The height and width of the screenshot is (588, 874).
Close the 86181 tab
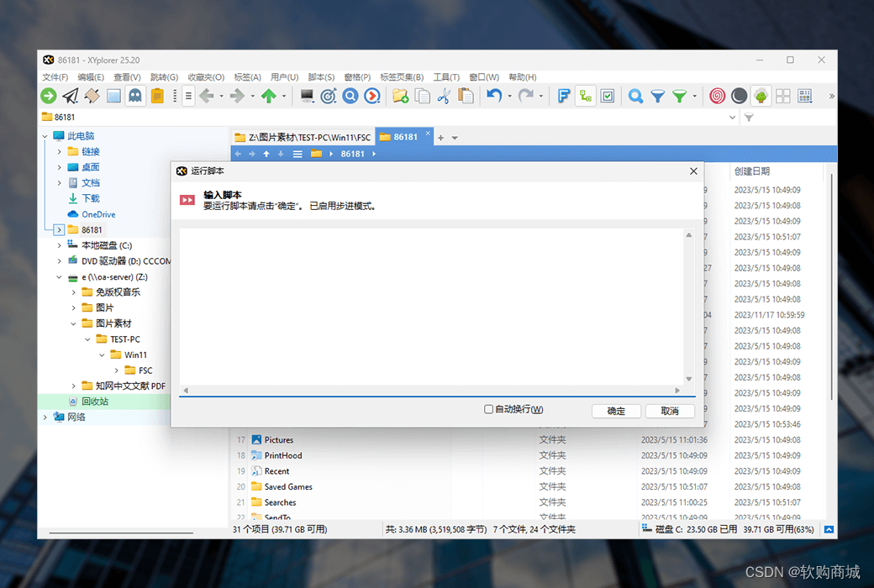(428, 134)
